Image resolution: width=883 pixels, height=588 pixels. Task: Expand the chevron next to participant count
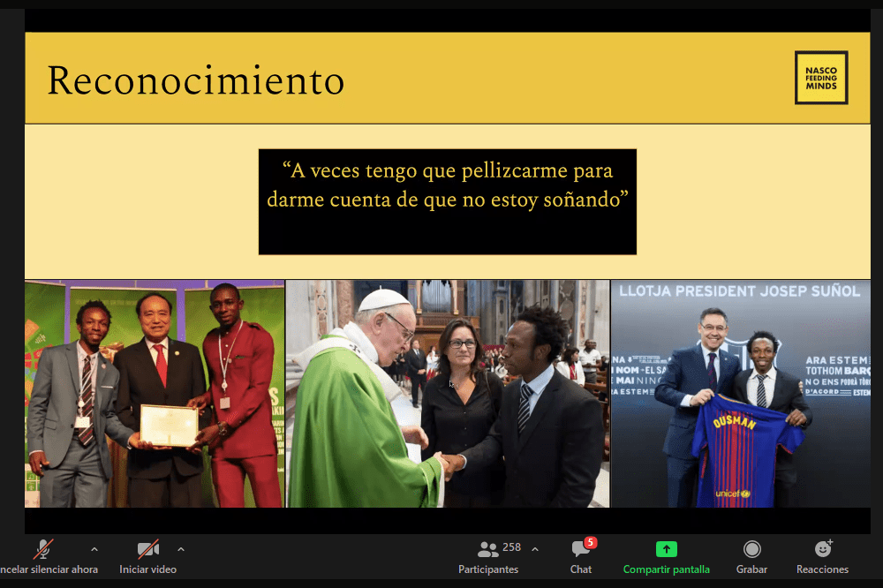coord(535,549)
